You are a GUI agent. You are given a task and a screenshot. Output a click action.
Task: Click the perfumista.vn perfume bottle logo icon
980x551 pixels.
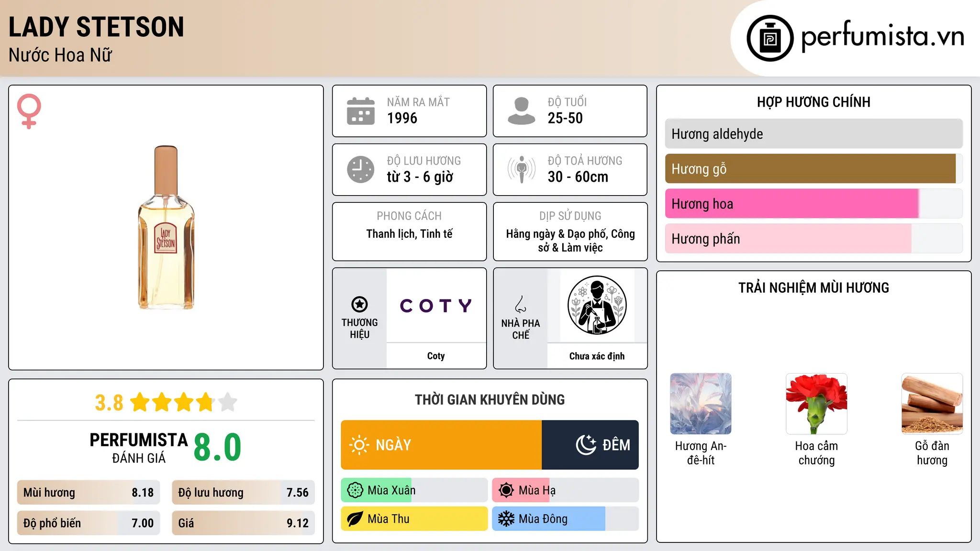click(x=770, y=38)
